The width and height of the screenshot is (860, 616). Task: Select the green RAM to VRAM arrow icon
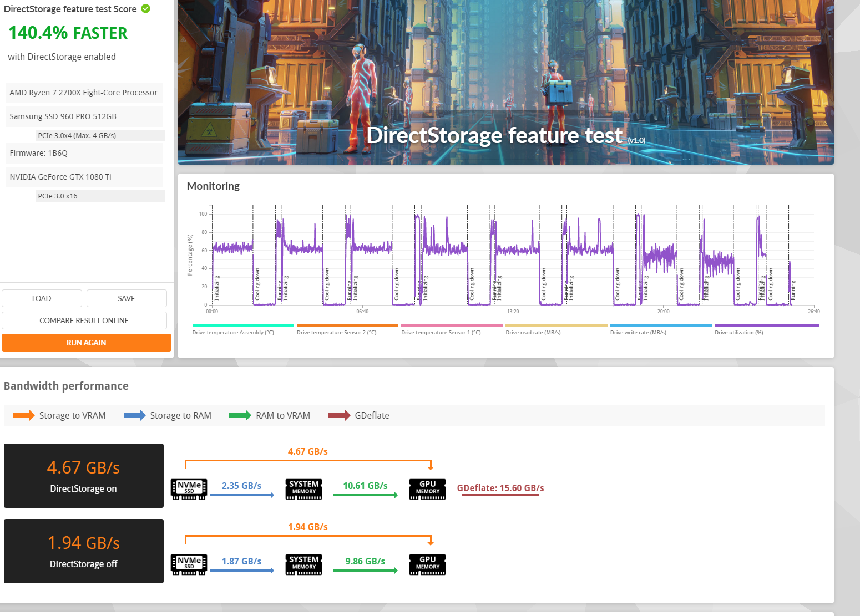[240, 415]
